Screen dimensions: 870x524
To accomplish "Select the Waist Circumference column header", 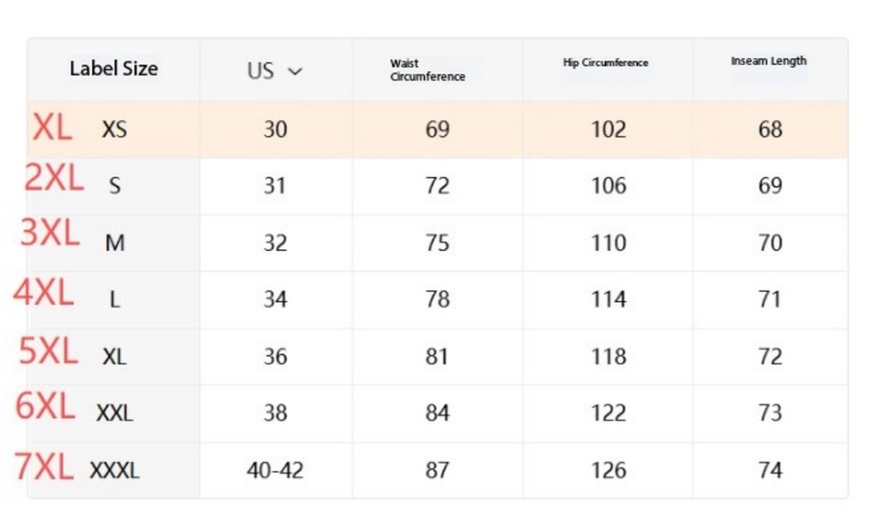I will [427, 70].
